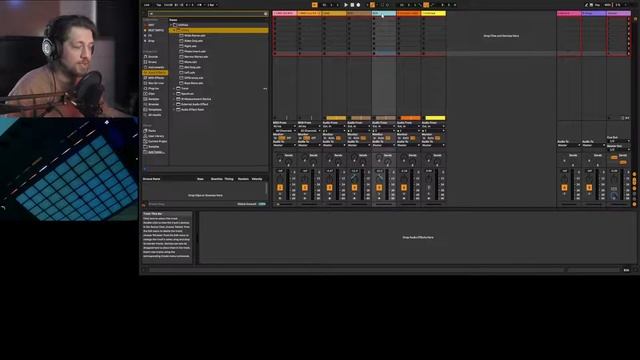Click the Link button in control bar
Screen dimensions: 640x360
click(x=147, y=5)
